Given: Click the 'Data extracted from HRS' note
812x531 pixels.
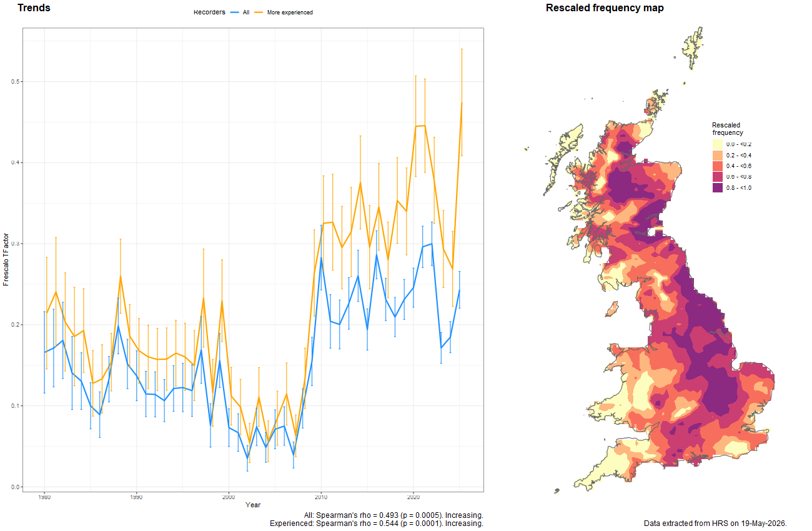Looking at the screenshot, I should (x=715, y=523).
